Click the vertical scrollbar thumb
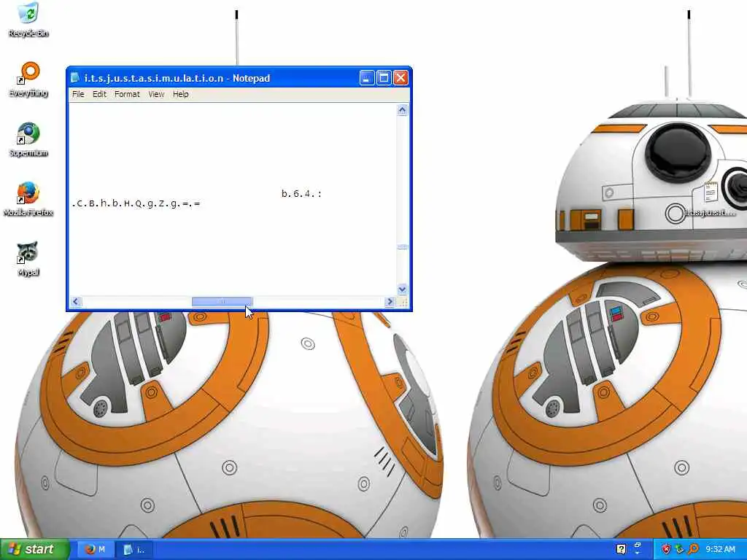 tap(402, 246)
